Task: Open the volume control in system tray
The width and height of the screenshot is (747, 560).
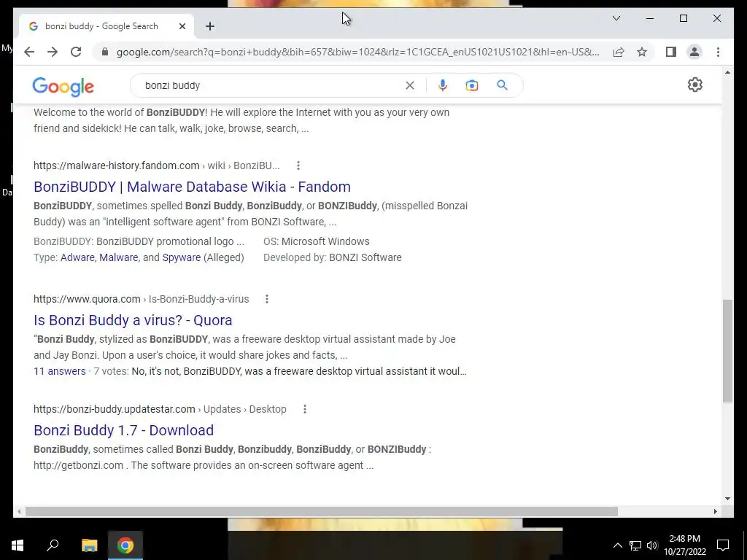Action: pos(652,545)
